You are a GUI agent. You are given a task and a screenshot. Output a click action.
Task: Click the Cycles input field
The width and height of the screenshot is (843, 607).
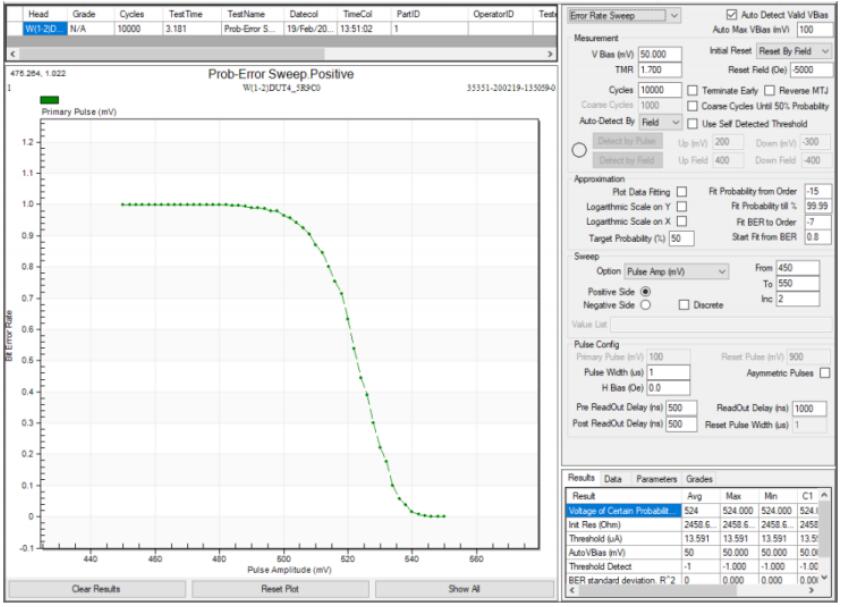click(x=662, y=91)
